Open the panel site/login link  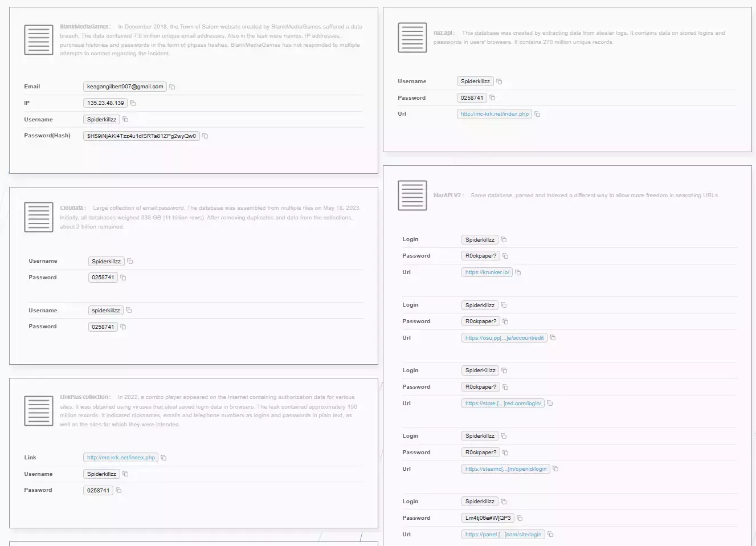point(503,535)
